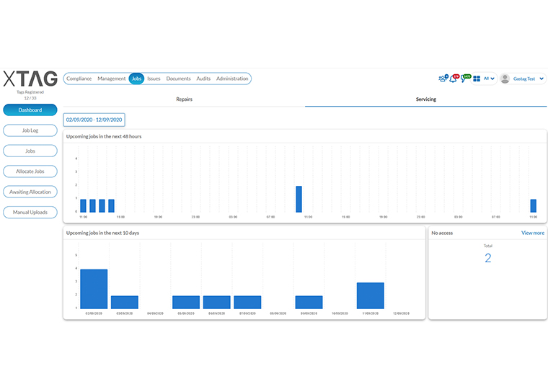Click 'Upcoming jobs in the next 48 hours' heading
The height and width of the screenshot is (392, 548).
104,137
